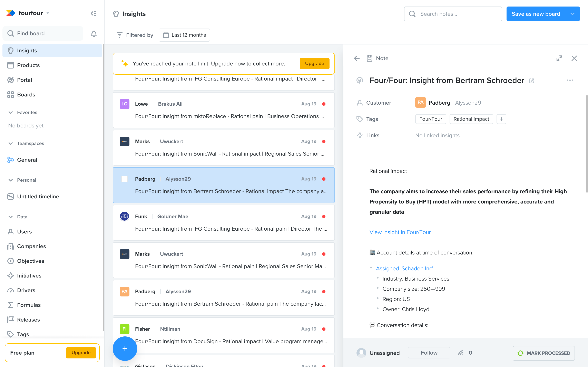Check the Padberg note checkbox

click(124, 179)
